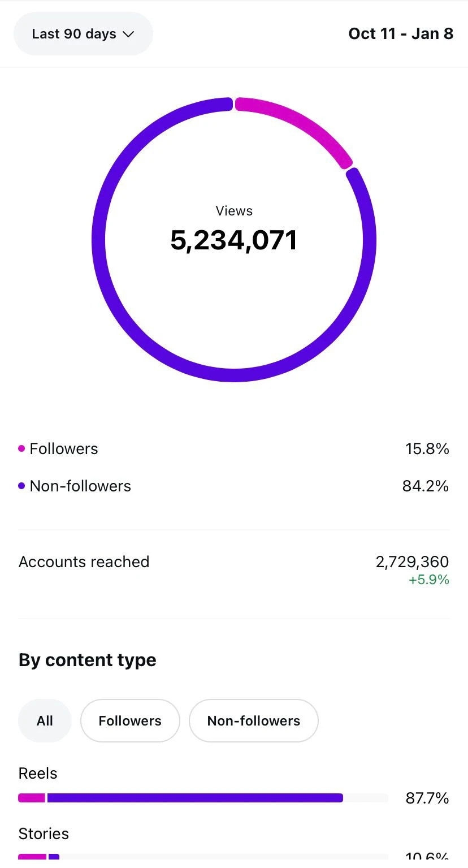Open the Reels content type breakdown
The height and width of the screenshot is (868, 468).
[37, 772]
